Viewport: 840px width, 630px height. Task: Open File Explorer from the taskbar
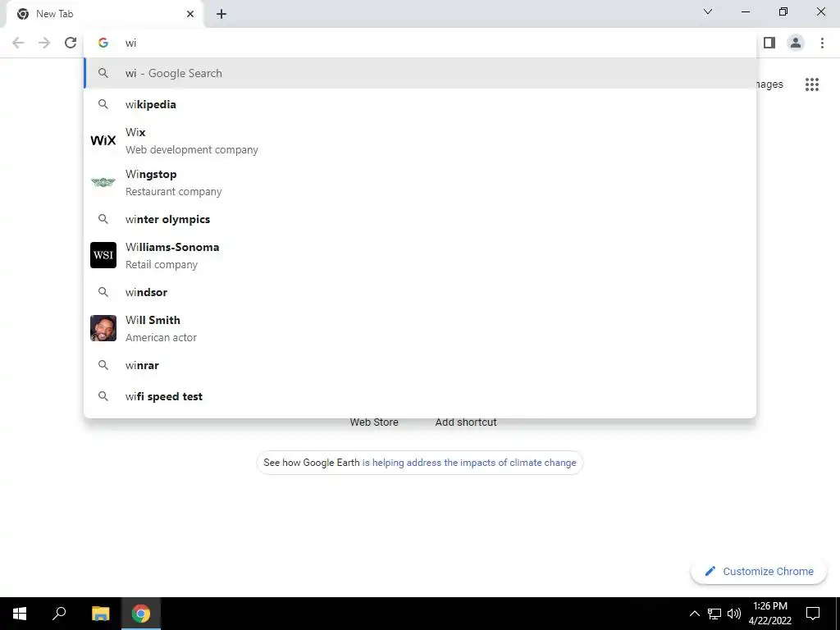(x=100, y=614)
